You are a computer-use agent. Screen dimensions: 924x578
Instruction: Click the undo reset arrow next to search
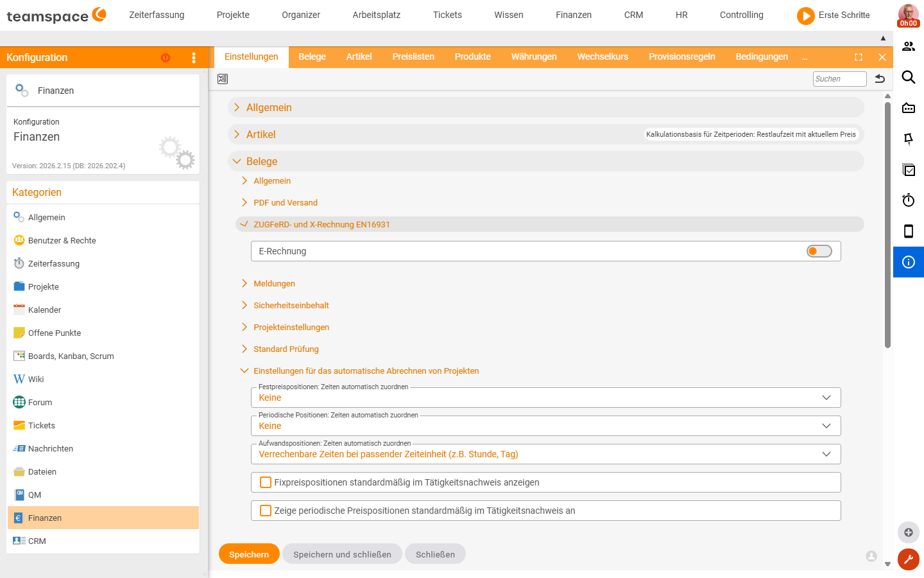[x=880, y=79]
